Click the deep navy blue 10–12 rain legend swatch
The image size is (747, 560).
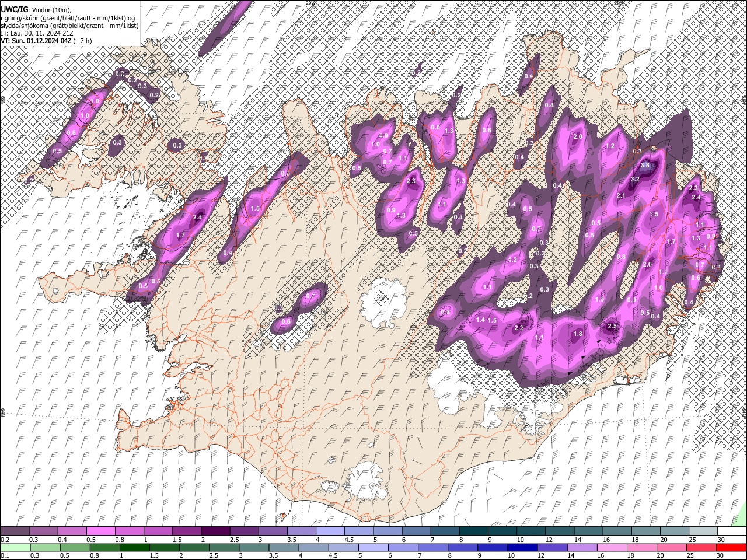[522, 547]
